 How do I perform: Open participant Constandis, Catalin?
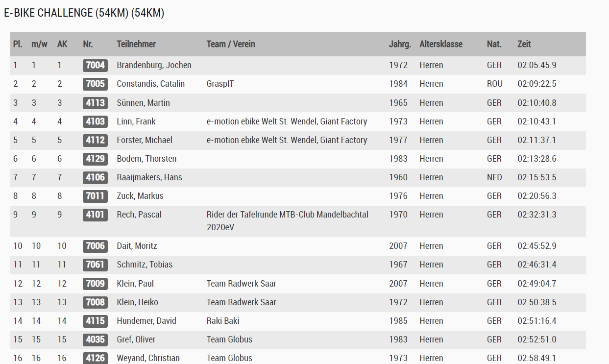[150, 84]
